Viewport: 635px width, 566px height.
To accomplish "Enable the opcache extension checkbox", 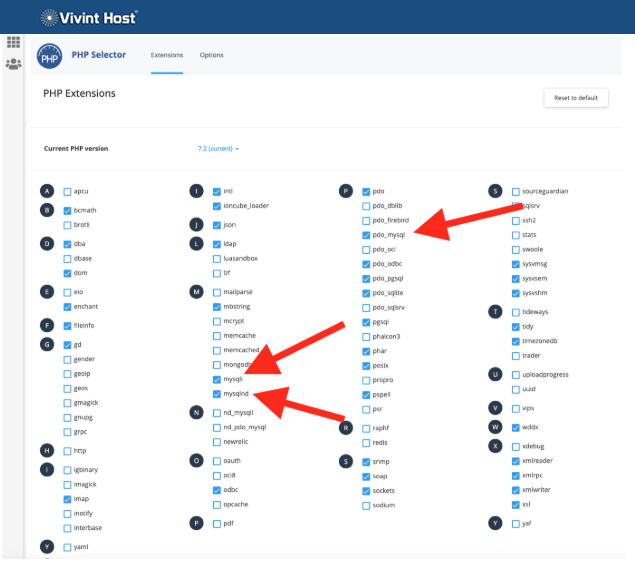I will 217,504.
